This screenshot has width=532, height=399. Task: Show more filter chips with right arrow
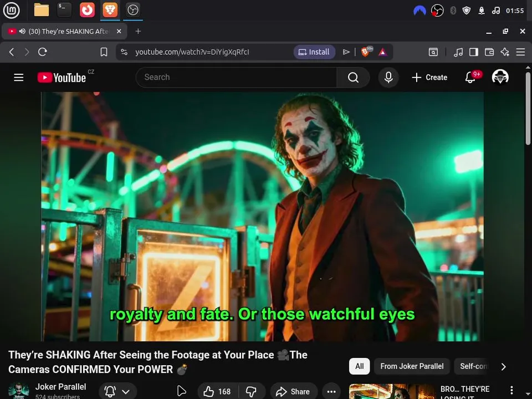[504, 366]
